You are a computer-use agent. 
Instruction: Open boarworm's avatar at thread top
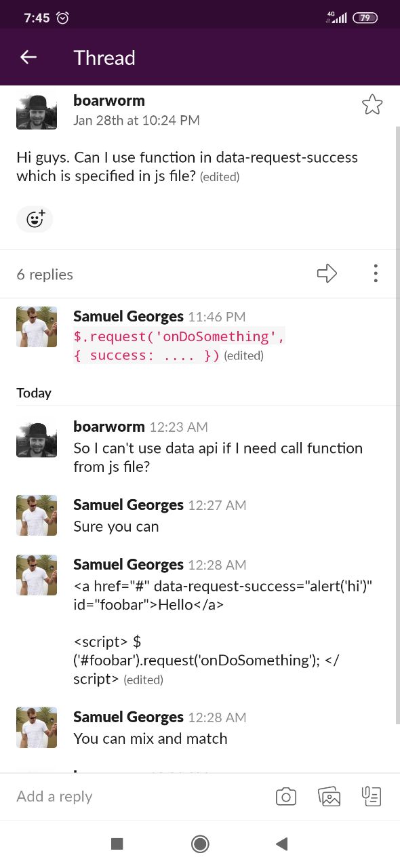click(37, 109)
